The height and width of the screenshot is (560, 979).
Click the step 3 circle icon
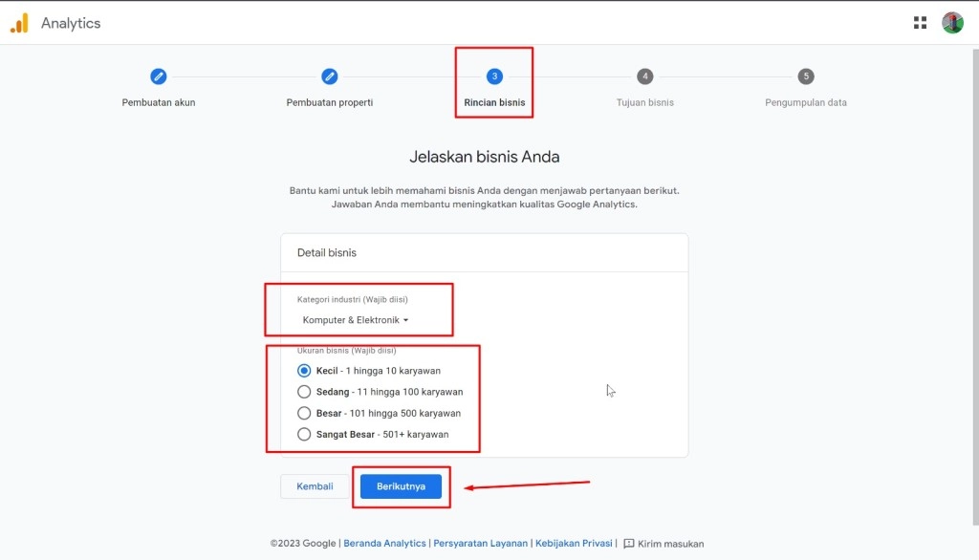click(494, 76)
